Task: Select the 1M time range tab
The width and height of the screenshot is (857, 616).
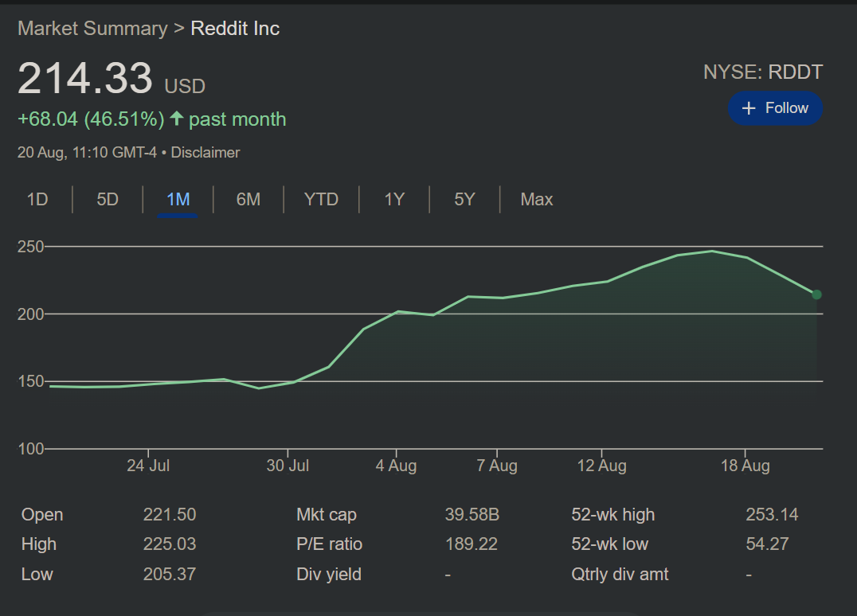Action: (x=178, y=199)
